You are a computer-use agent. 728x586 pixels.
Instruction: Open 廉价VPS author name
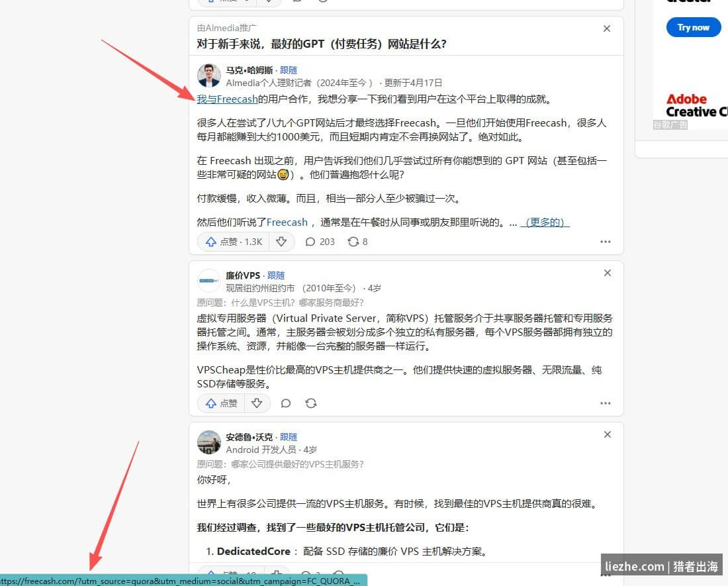pos(243,275)
